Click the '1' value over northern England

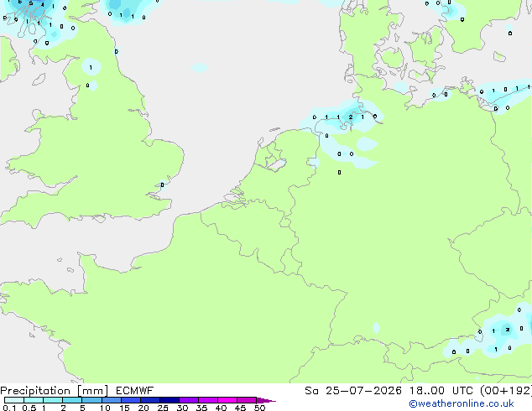click(91, 68)
